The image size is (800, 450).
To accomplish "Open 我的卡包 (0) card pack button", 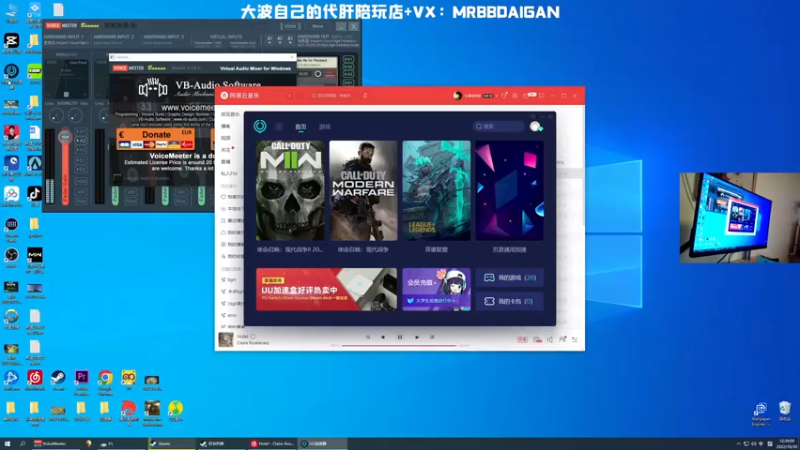I will pyautogui.click(x=509, y=301).
